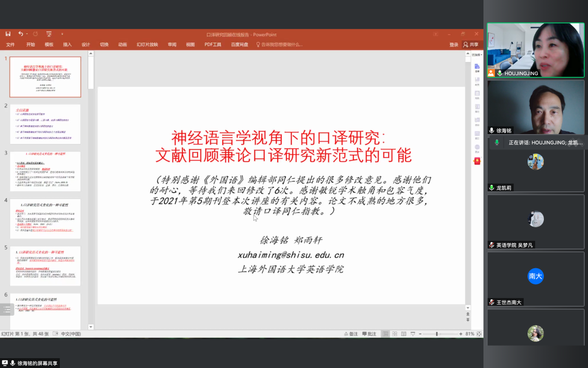This screenshot has width=588, height=368.
Task: Switch to slide sorter view icon
Action: (x=395, y=334)
